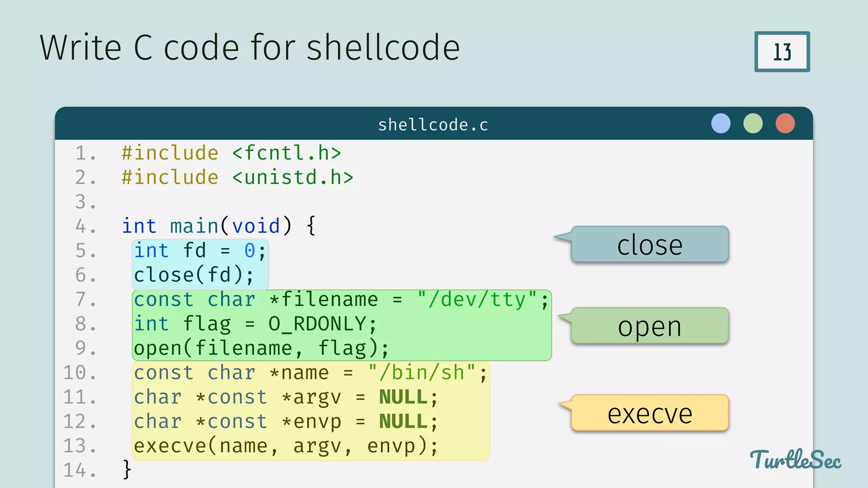Click the red circle in the title bar
The image size is (868, 488).
pyautogui.click(x=785, y=124)
